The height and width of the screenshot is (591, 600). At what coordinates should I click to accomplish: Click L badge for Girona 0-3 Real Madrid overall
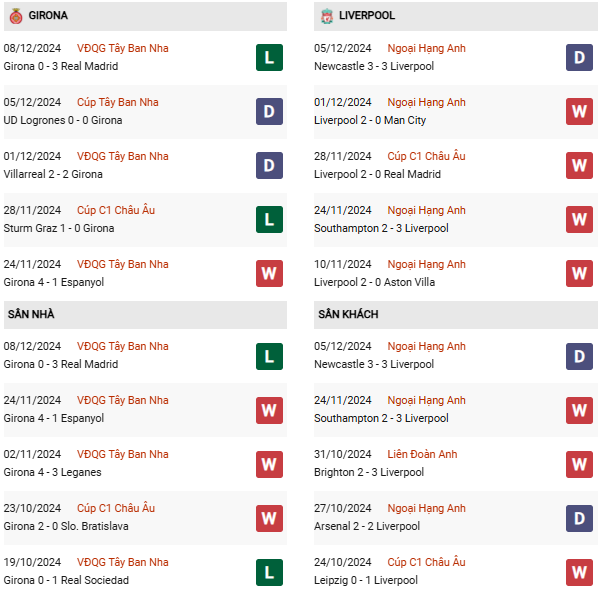point(269,57)
